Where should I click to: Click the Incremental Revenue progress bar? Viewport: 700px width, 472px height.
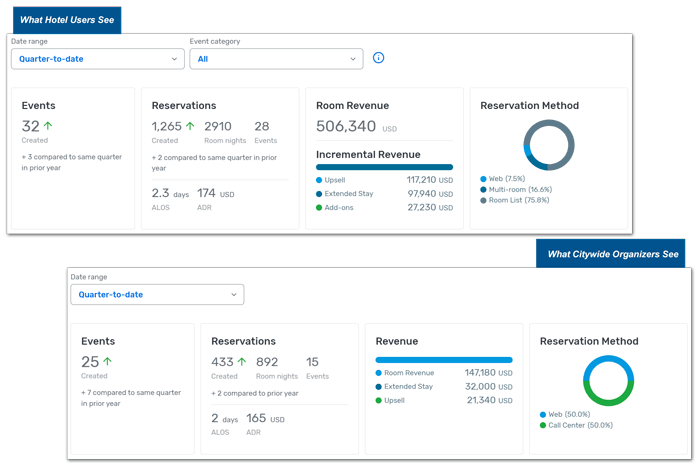[384, 167]
